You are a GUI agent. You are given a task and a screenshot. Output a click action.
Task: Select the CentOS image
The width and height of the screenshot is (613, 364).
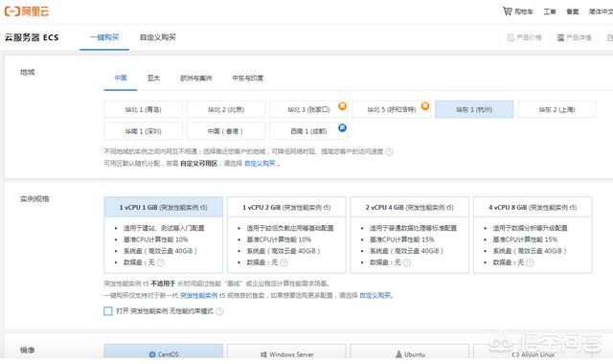(x=164, y=352)
